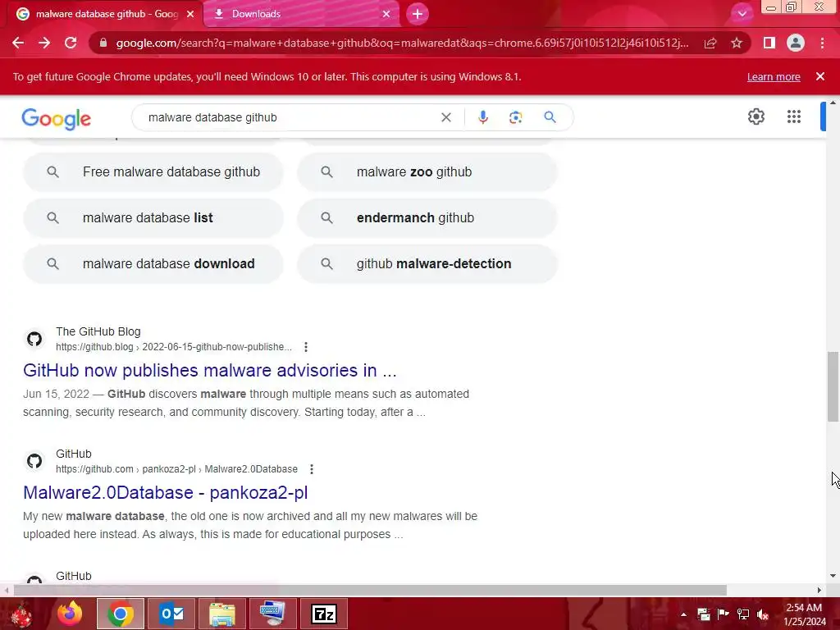Close the malware database github tab
The image size is (840, 630).
pyautogui.click(x=190, y=14)
